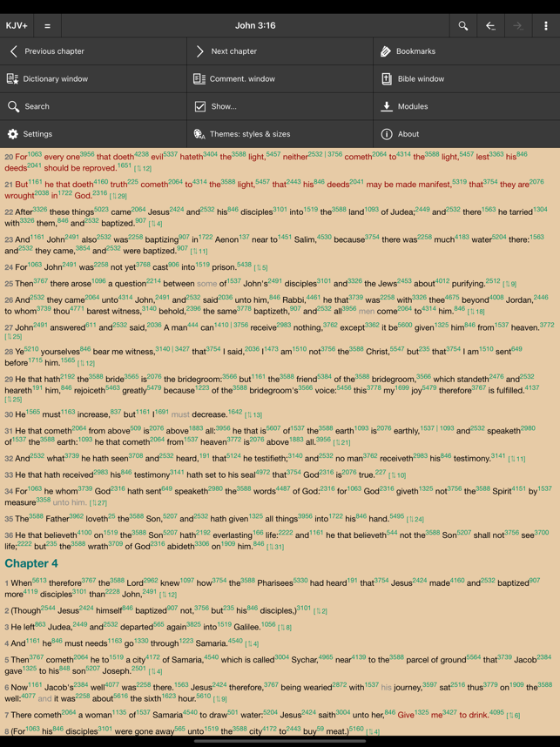
Task: Tap the red words 'Give' in verse 7
Action: (x=406, y=716)
